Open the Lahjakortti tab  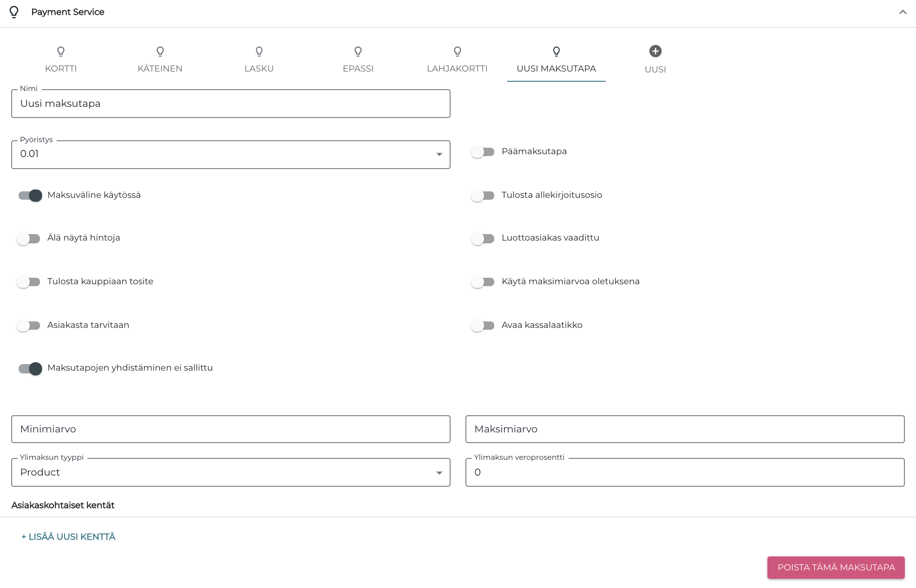point(457,60)
